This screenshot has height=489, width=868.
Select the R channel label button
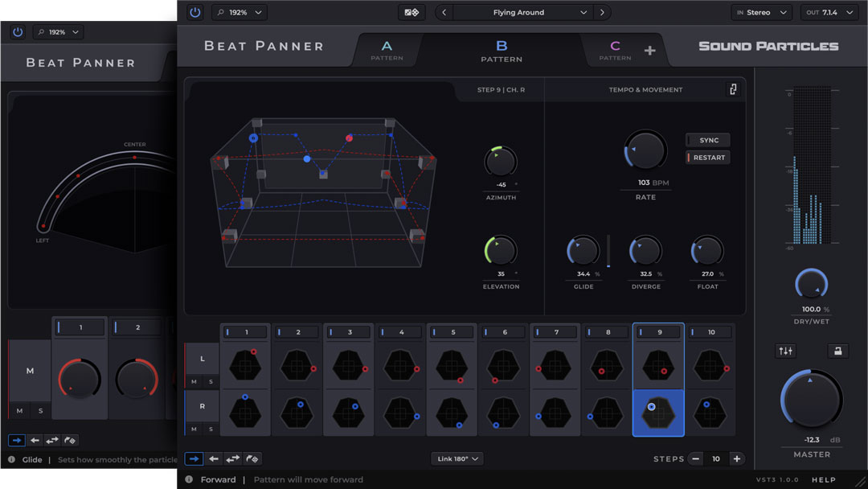[x=202, y=406]
